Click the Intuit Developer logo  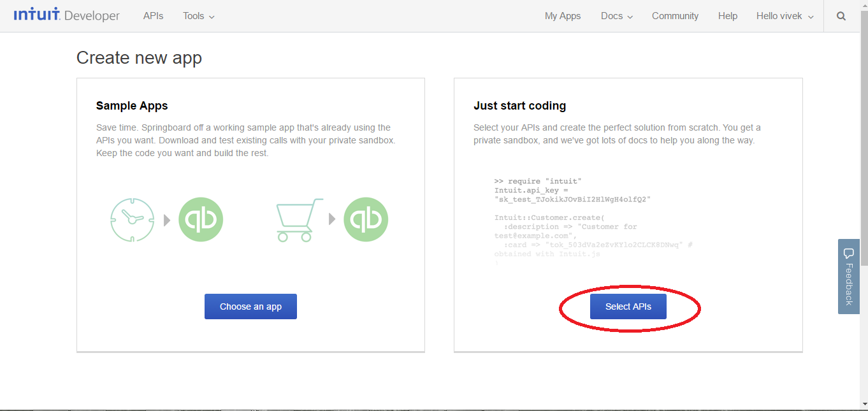(66, 15)
